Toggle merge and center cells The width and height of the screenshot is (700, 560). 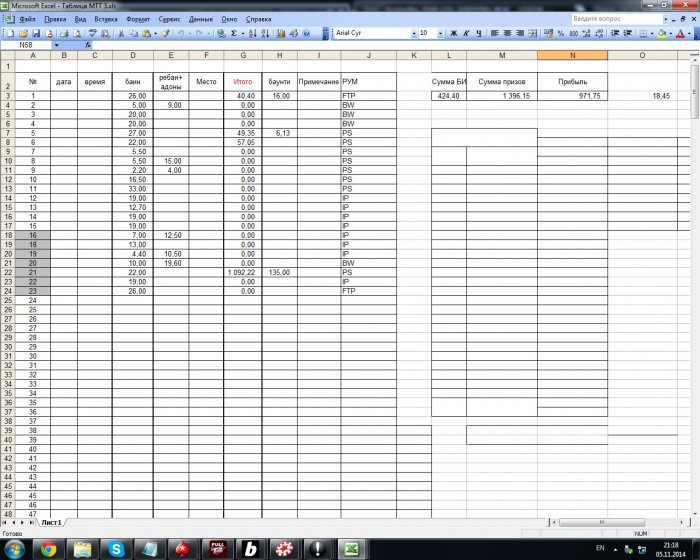pos(533,33)
